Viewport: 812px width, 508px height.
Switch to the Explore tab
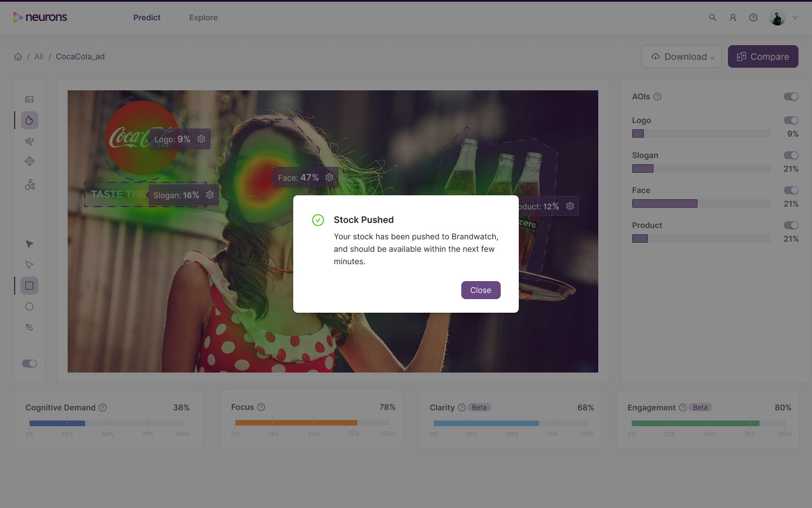pos(204,17)
